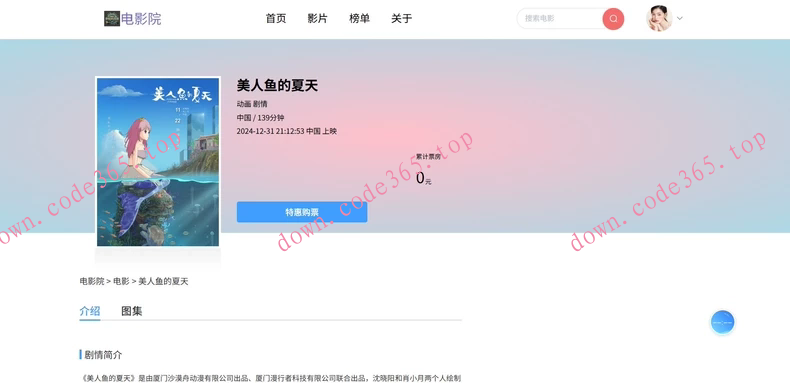Click the 电影院 breadcrumb link

click(x=92, y=281)
